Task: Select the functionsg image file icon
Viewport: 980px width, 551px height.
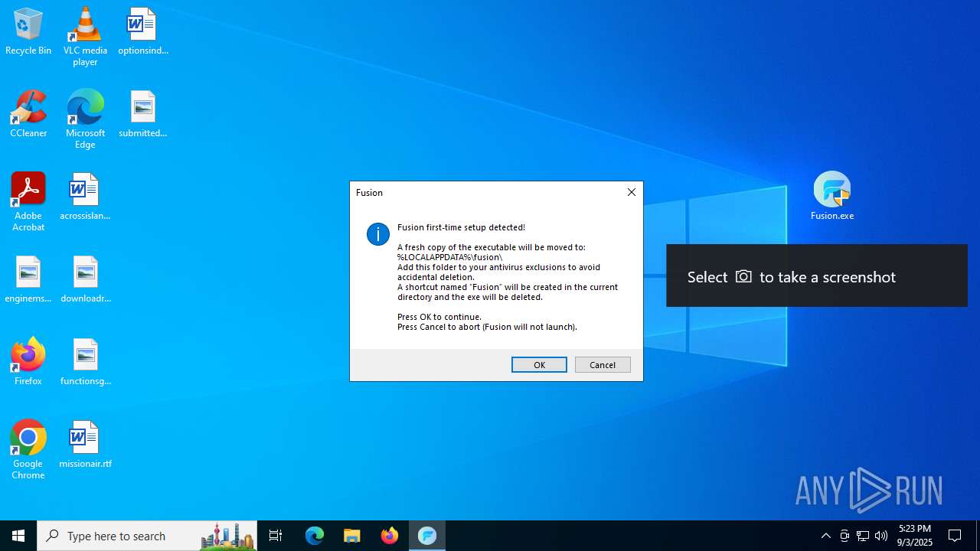Action: pos(85,362)
